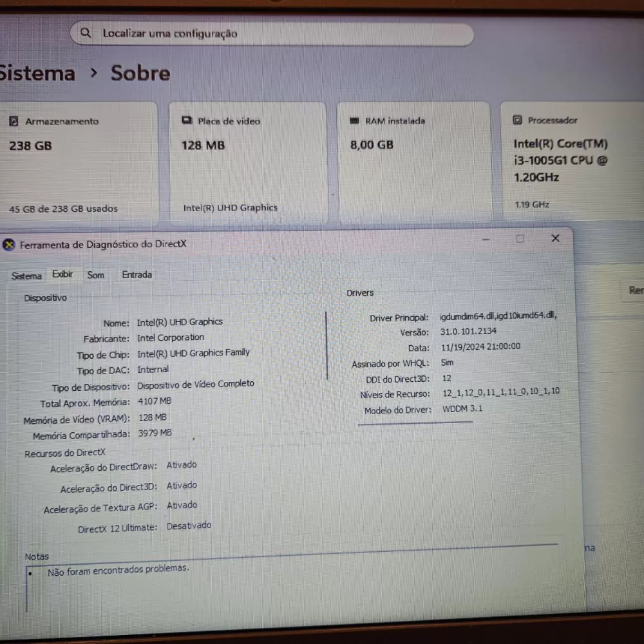Click the "WDDM 3.1" driver model value

click(x=462, y=409)
